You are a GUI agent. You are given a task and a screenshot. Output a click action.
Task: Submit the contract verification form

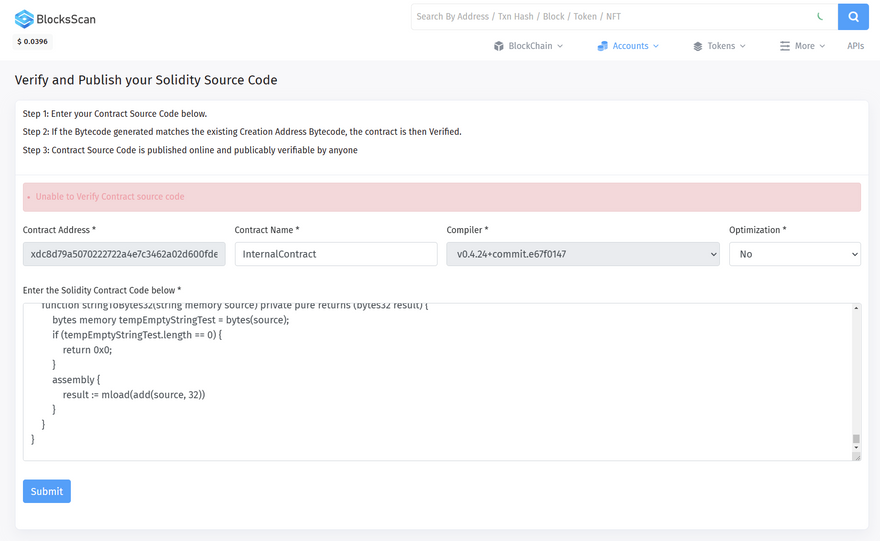point(47,491)
